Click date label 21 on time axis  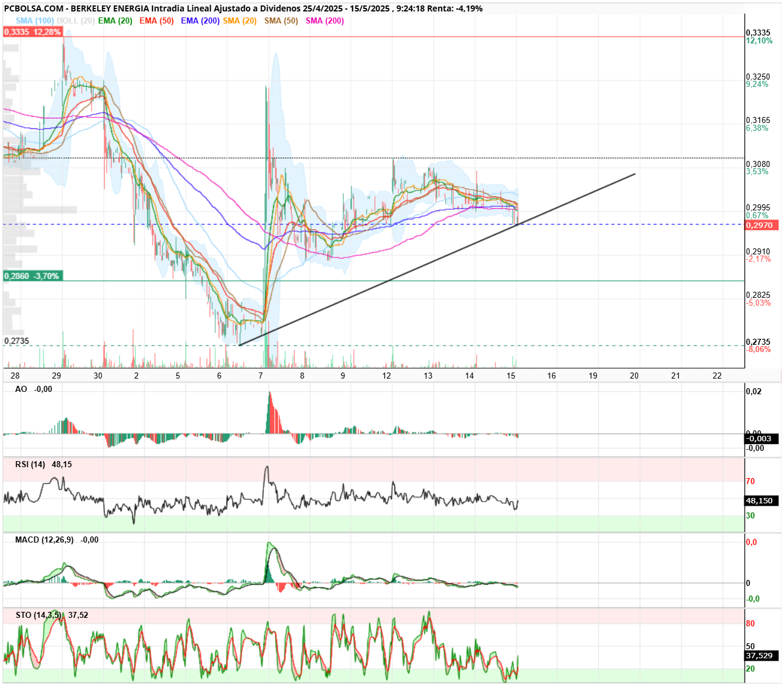(x=676, y=376)
